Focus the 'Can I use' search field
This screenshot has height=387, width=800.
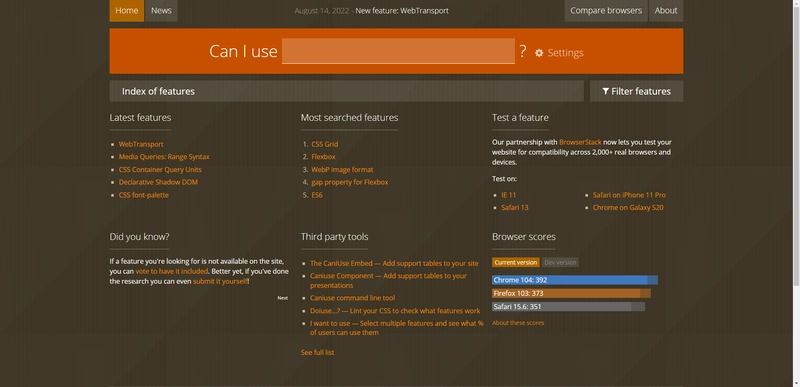(398, 51)
